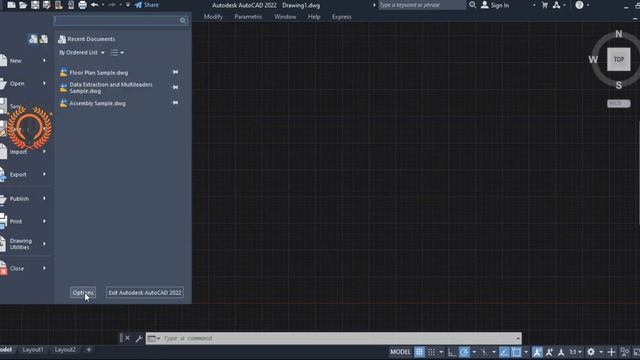Click the title bar search magnifier icon
This screenshot has width=640, height=360.
473,5
